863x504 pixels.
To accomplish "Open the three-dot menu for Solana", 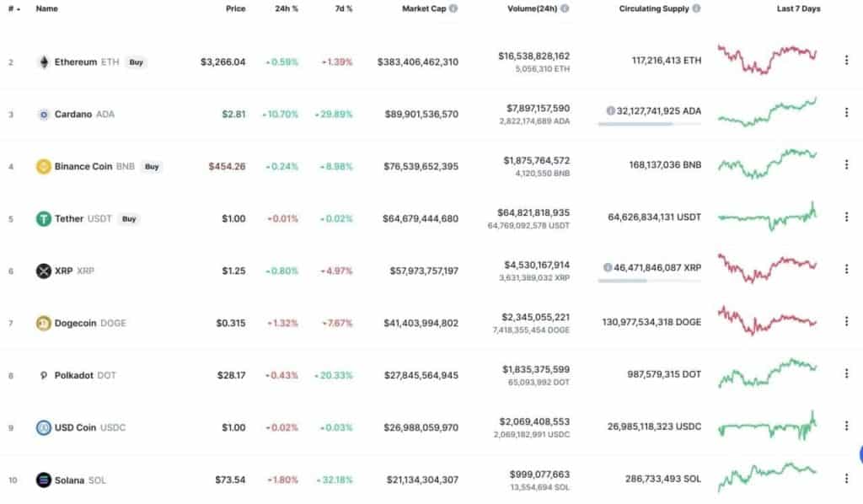I will (846, 479).
